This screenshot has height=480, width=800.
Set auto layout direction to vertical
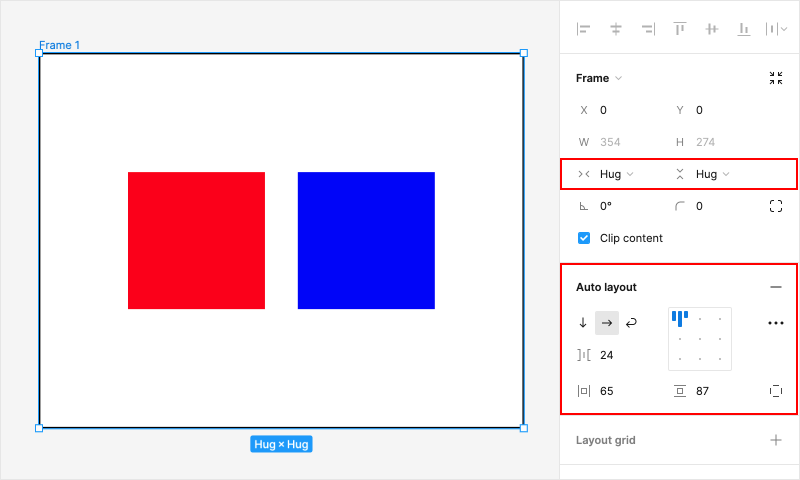pos(583,323)
